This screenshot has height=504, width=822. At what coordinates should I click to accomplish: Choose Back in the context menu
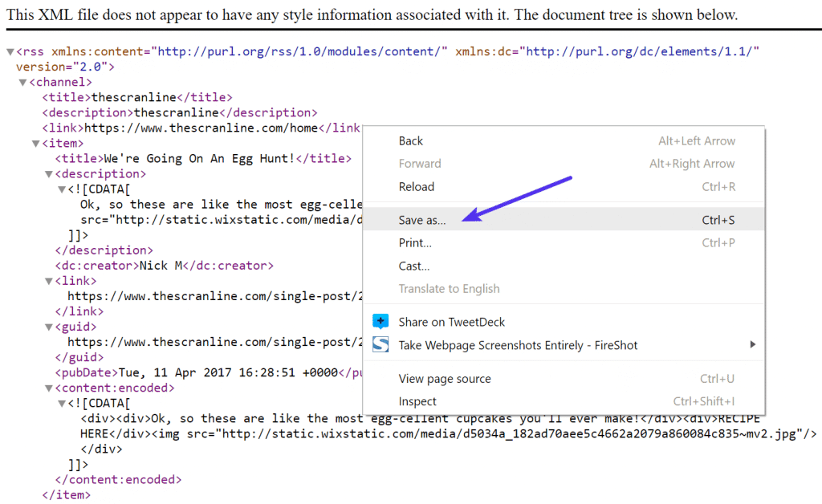(410, 140)
